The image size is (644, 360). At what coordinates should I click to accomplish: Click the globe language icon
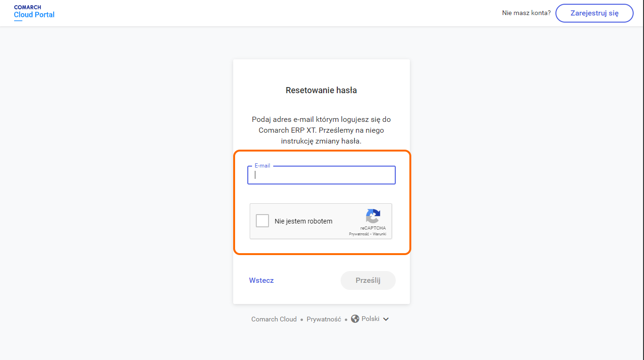[x=355, y=319]
